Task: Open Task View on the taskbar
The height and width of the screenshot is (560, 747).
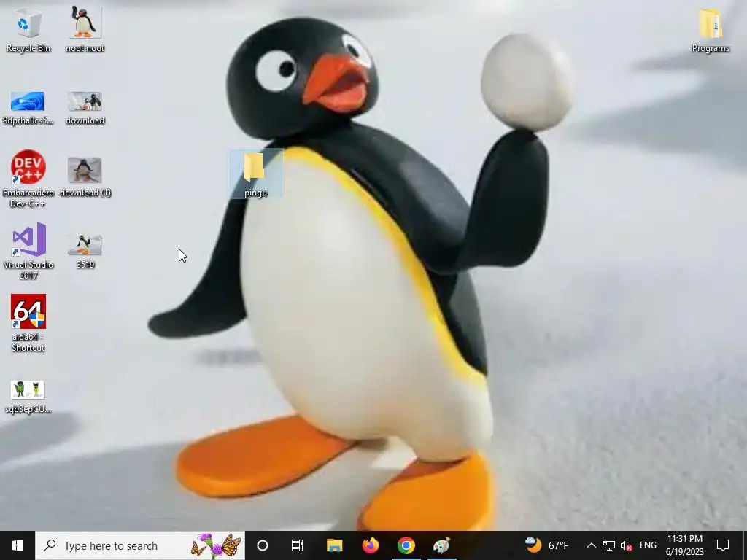Action: [298, 545]
